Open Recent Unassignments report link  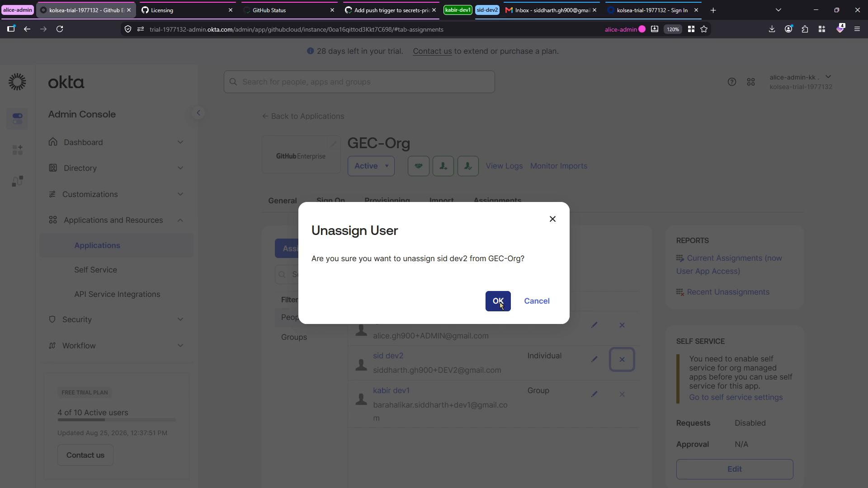(728, 292)
